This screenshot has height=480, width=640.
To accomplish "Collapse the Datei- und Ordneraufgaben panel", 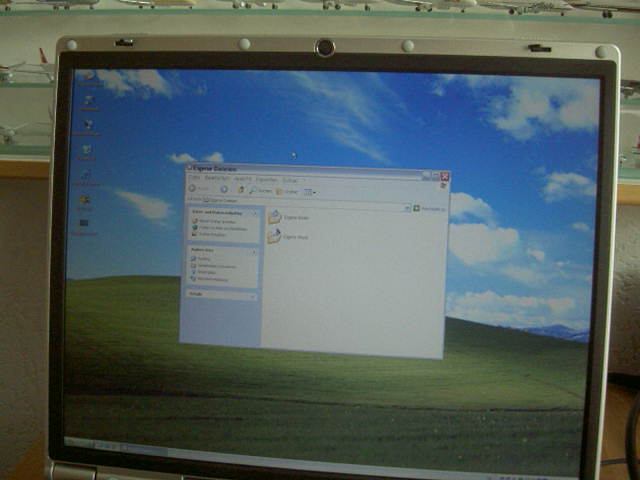I will 255,213.
